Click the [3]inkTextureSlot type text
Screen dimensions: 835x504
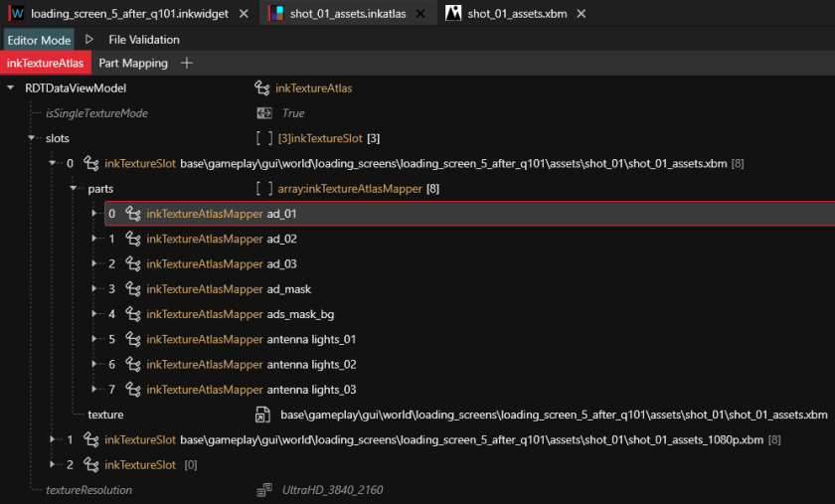320,138
